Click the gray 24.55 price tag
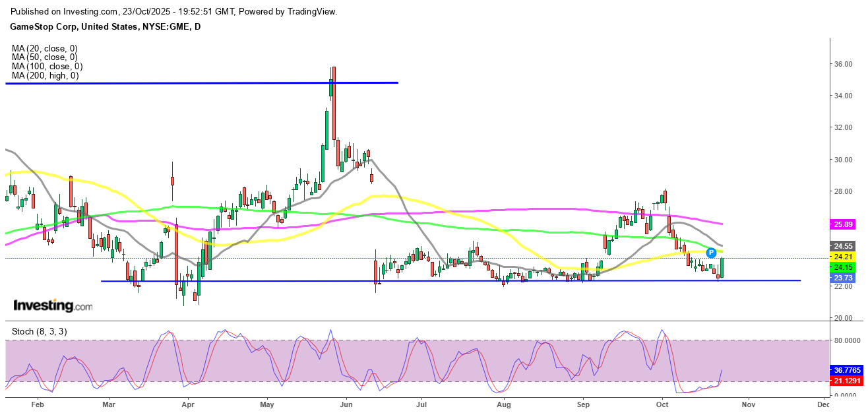This screenshot has height=413, width=868. click(844, 246)
